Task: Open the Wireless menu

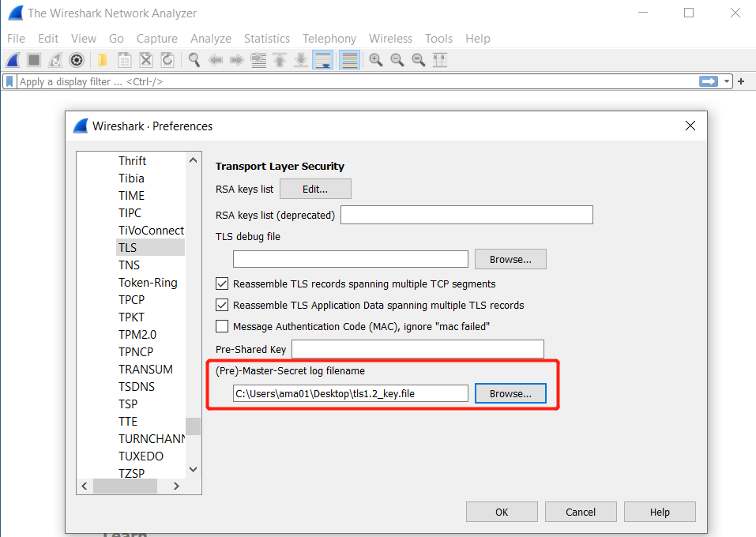Action: (390, 39)
